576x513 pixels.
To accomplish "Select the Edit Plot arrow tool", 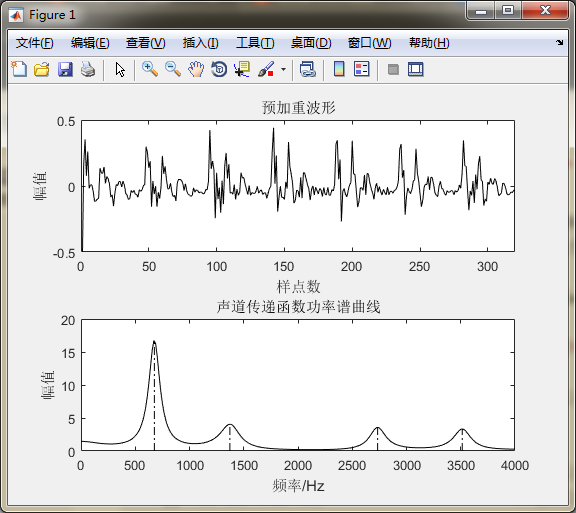I will click(x=120, y=69).
